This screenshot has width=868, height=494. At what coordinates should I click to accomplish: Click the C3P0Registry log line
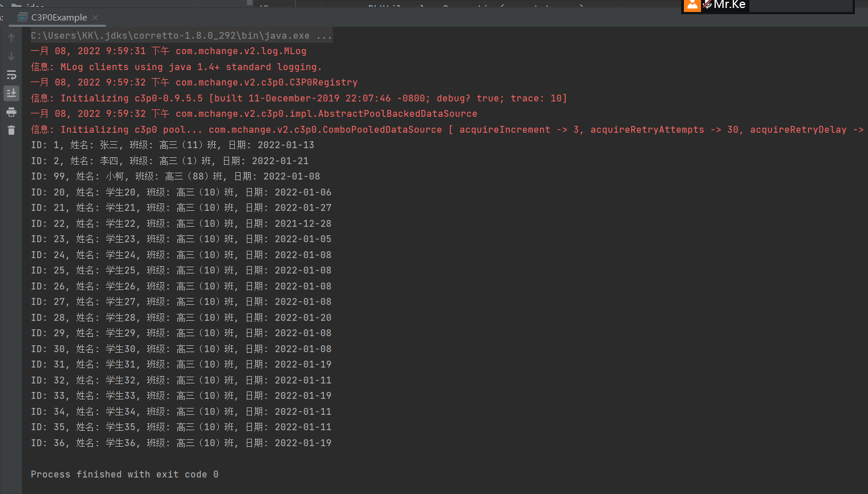(194, 83)
